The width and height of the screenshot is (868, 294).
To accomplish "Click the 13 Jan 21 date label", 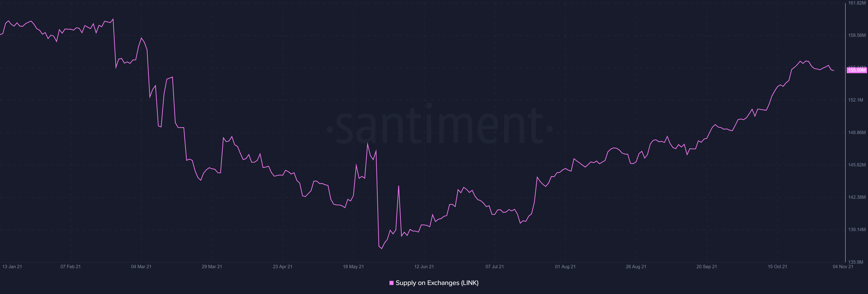I will 12,267.
